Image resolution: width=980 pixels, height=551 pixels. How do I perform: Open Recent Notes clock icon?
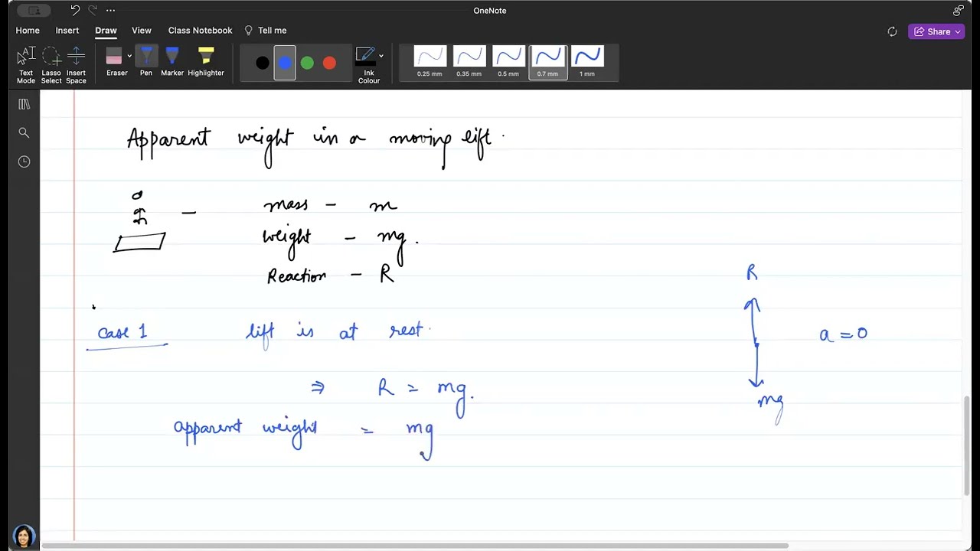tap(24, 161)
